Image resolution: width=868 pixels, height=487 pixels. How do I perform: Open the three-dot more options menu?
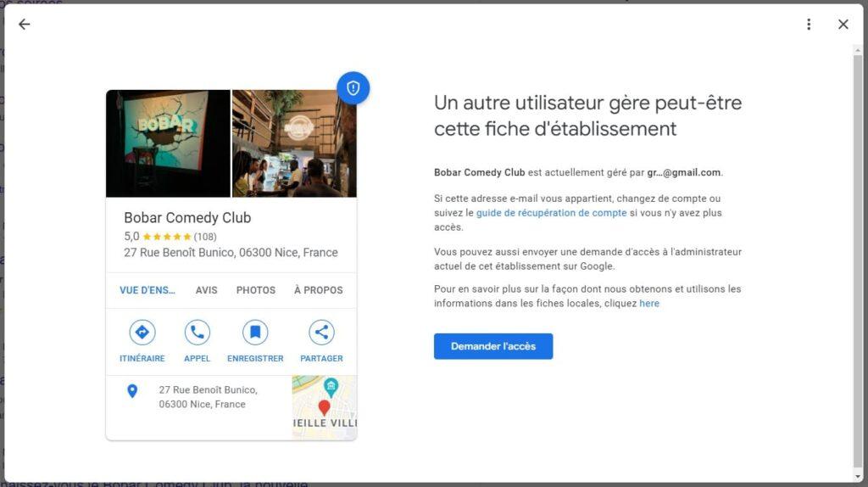click(809, 24)
